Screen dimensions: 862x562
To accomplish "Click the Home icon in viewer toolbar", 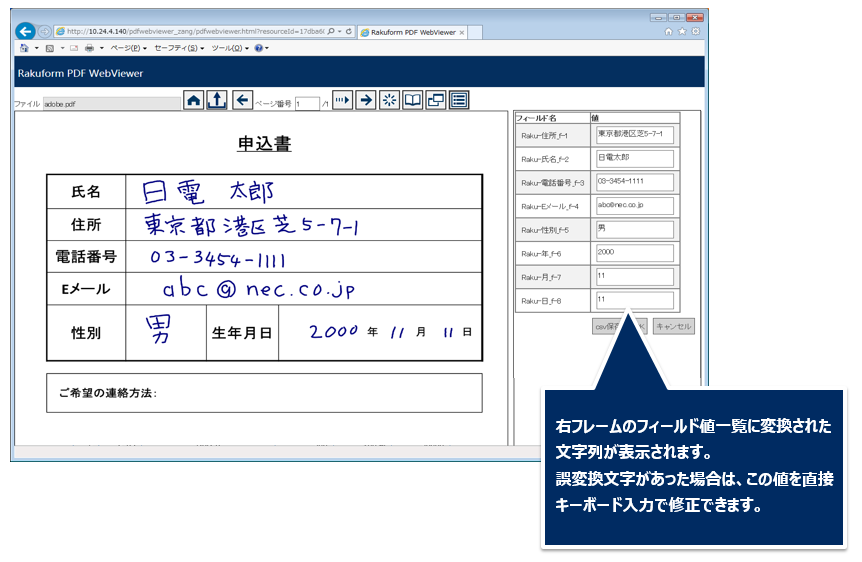I will [194, 100].
